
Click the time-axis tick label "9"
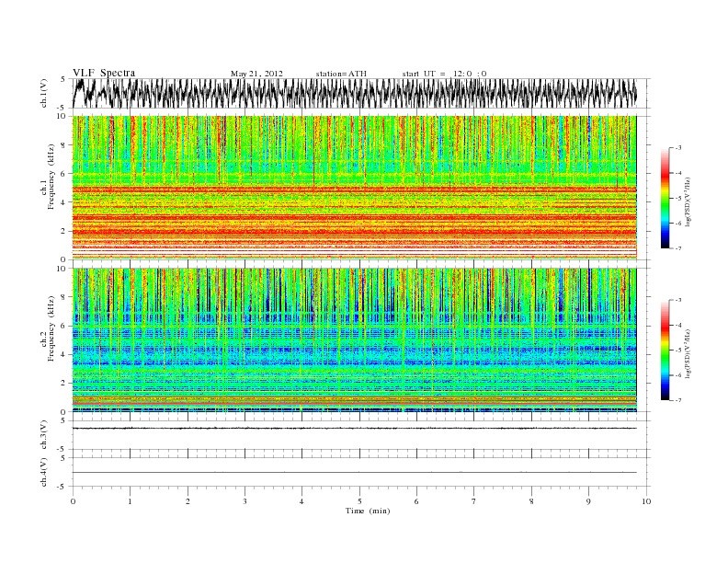pos(588,501)
